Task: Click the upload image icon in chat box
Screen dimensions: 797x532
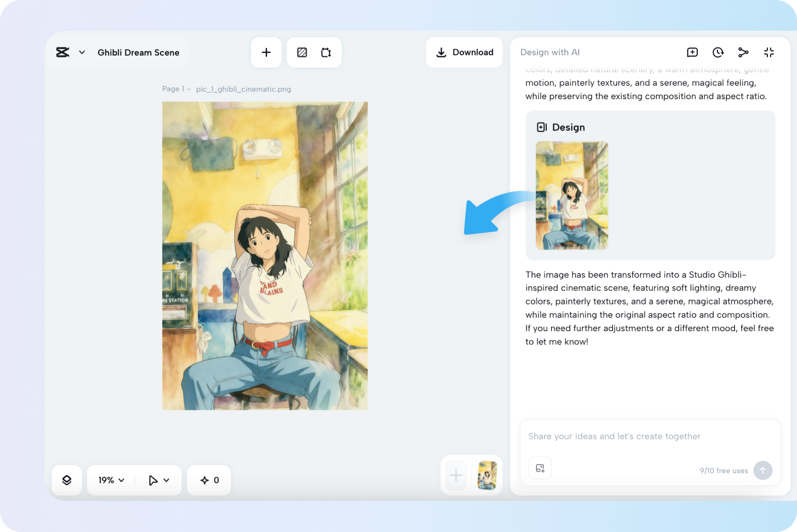Action: tap(540, 468)
